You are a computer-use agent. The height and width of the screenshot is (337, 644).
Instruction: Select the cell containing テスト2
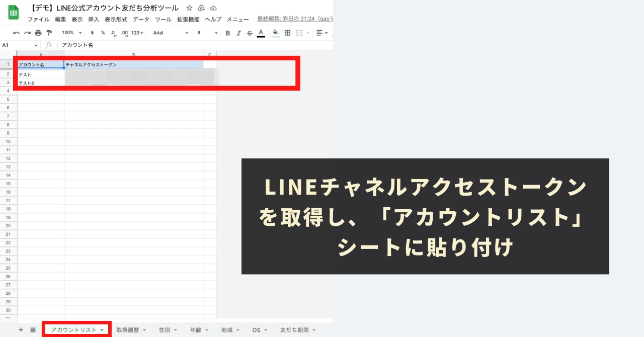click(x=41, y=83)
